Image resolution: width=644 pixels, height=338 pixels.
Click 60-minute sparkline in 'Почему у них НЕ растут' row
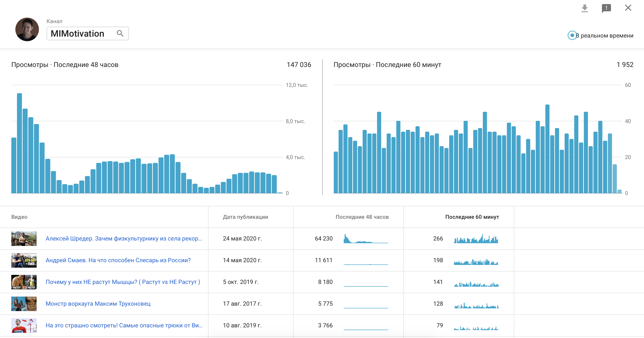pos(476,284)
